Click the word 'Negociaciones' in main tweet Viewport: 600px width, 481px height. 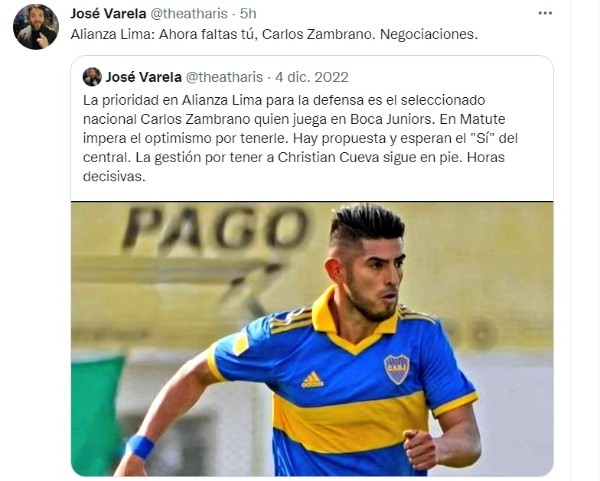429,34
